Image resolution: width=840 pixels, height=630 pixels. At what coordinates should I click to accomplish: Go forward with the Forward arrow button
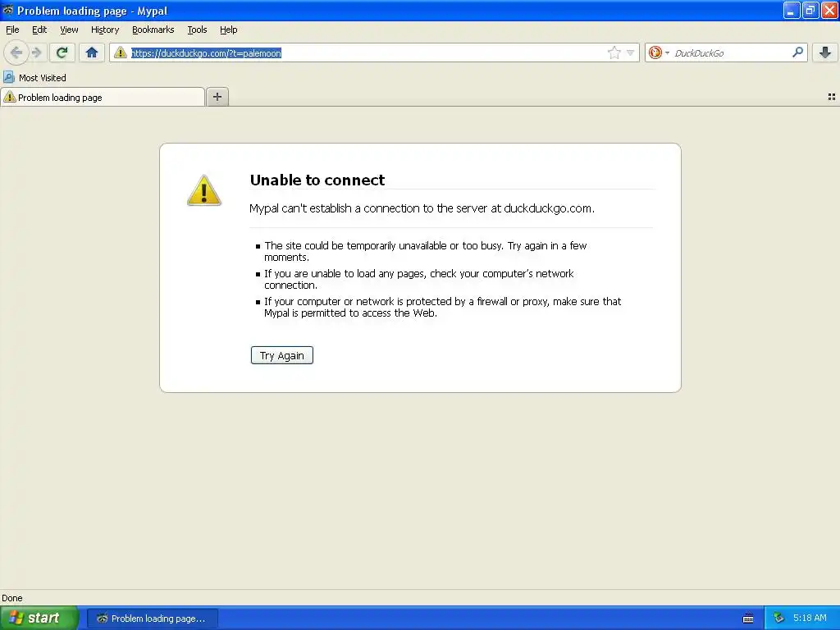coord(36,52)
